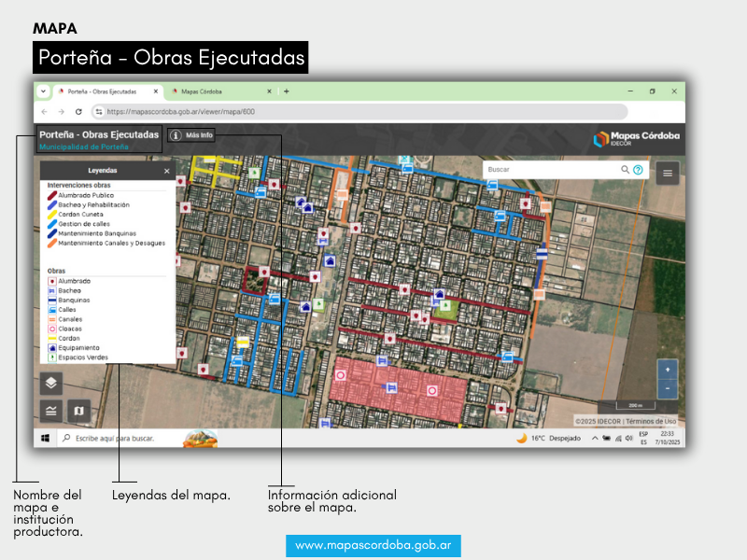The height and width of the screenshot is (560, 747).
Task: Click the search magnifier icon
Action: 626,170
